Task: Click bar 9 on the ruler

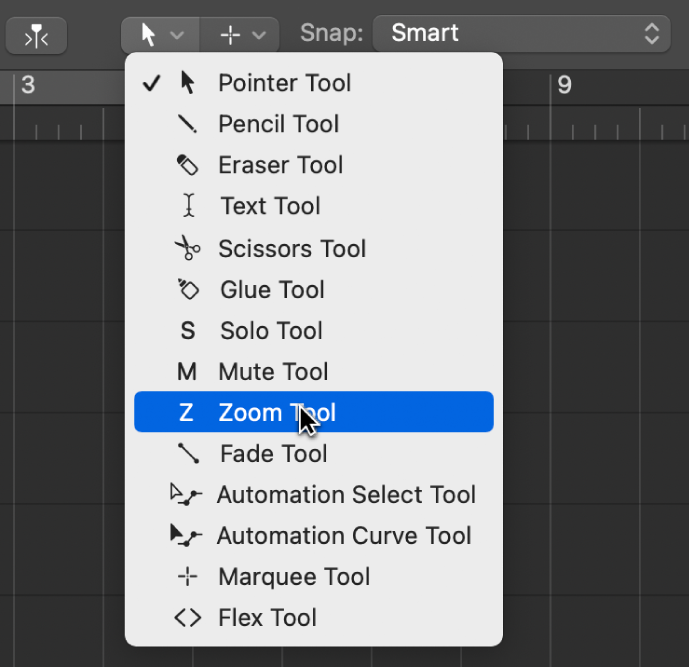Action: pos(564,86)
